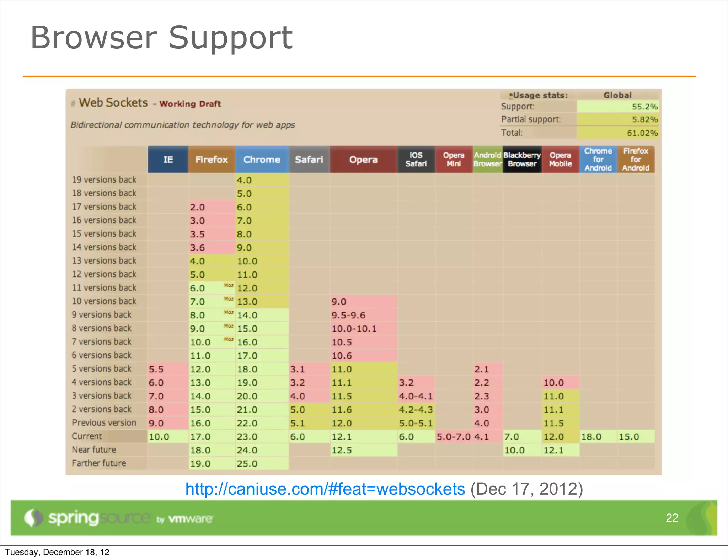This screenshot has height=560, width=728.
Task: Click the Tuesday, December 18 date stamp
Action: pyautogui.click(x=57, y=552)
